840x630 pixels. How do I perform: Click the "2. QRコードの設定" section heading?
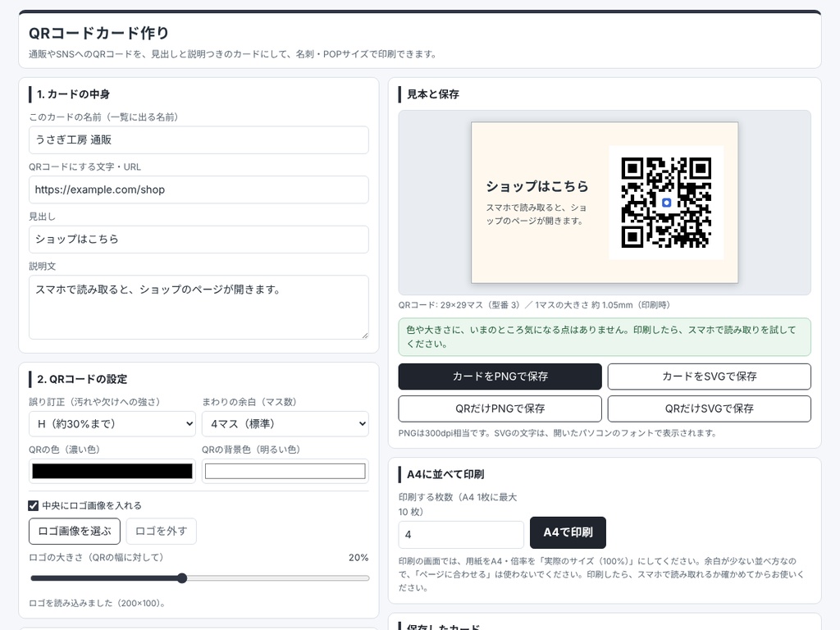point(82,379)
